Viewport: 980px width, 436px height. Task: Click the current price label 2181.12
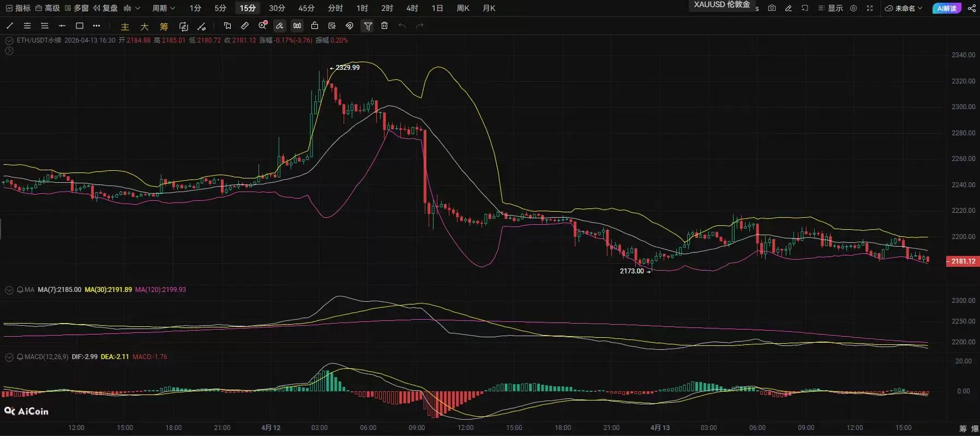963,261
